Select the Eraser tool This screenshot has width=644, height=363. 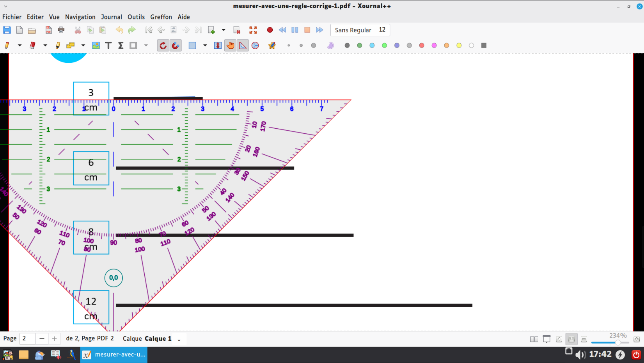(33, 46)
